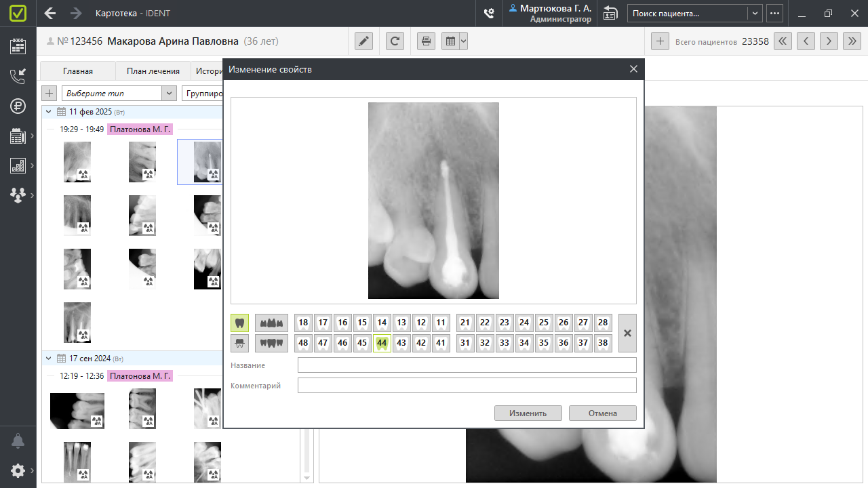Open the 'План лечения' tab
Screen dimensions: 868x488
(x=153, y=71)
